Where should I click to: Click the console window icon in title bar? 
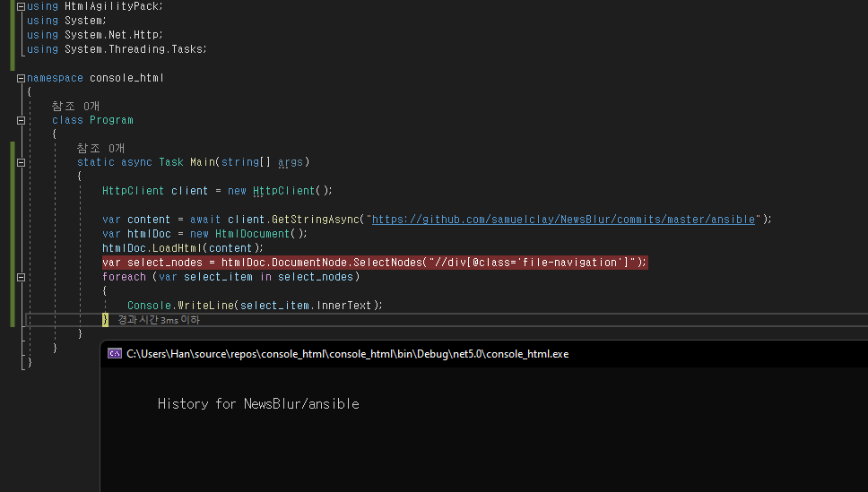pos(115,354)
